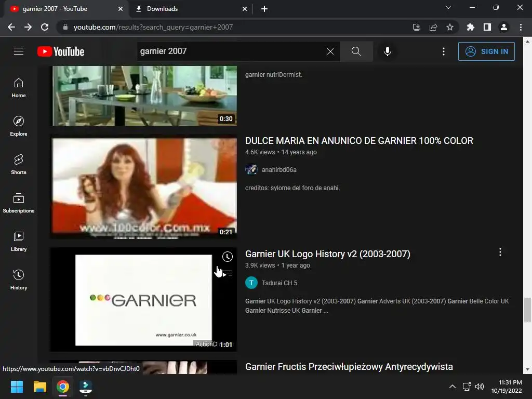Open a new browser tab
Image resolution: width=532 pixels, height=399 pixels.
[264, 9]
